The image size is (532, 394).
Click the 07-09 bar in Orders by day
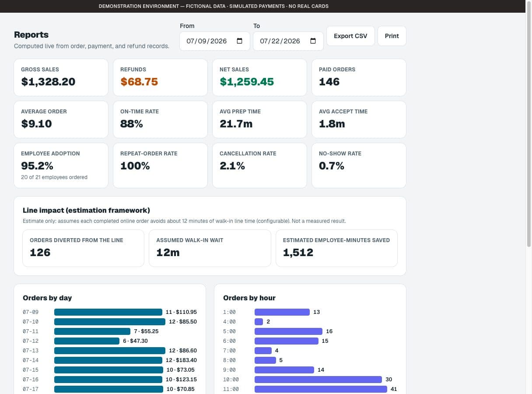click(x=108, y=312)
